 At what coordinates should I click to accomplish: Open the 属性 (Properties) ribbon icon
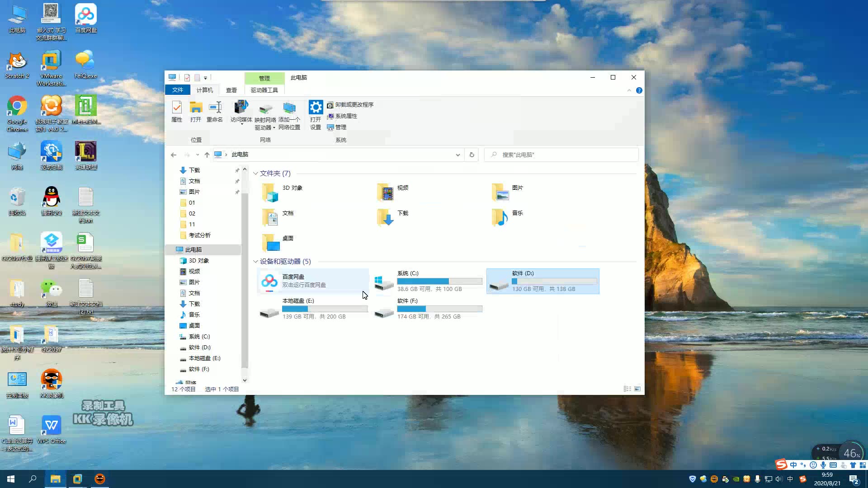[177, 112]
